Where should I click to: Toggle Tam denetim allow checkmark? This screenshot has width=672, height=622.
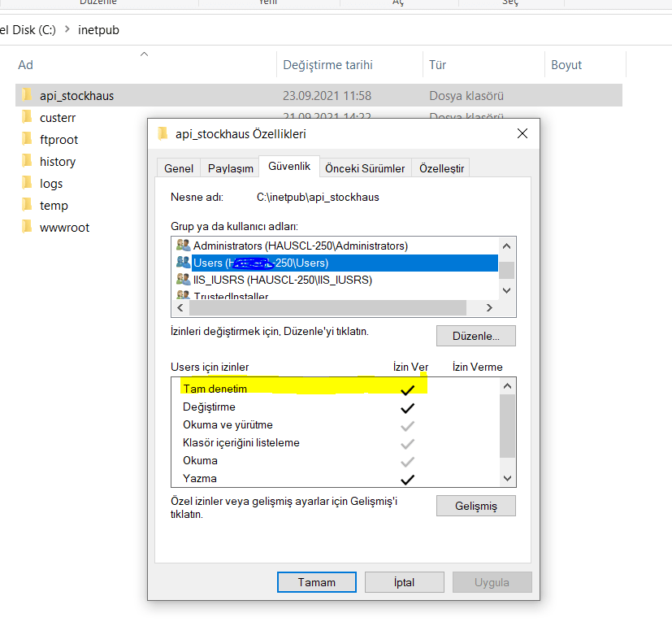[408, 389]
